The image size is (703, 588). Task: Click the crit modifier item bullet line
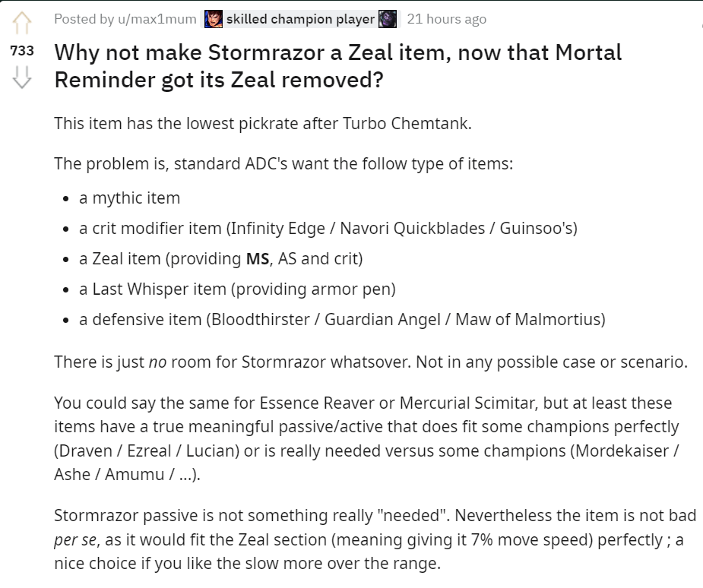click(328, 229)
